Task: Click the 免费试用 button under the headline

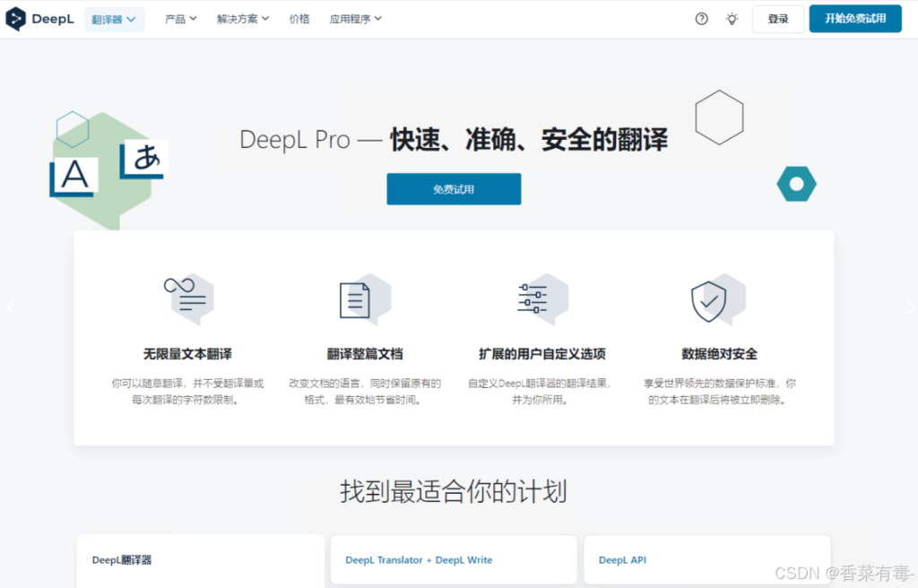Action: coord(454,189)
